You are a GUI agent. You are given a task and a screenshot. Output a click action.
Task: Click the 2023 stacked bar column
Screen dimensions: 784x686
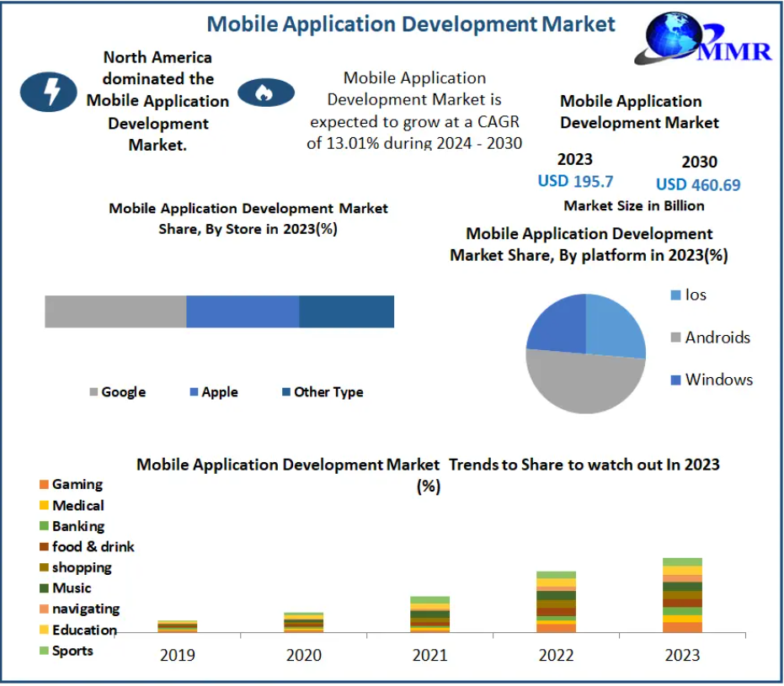click(x=682, y=595)
